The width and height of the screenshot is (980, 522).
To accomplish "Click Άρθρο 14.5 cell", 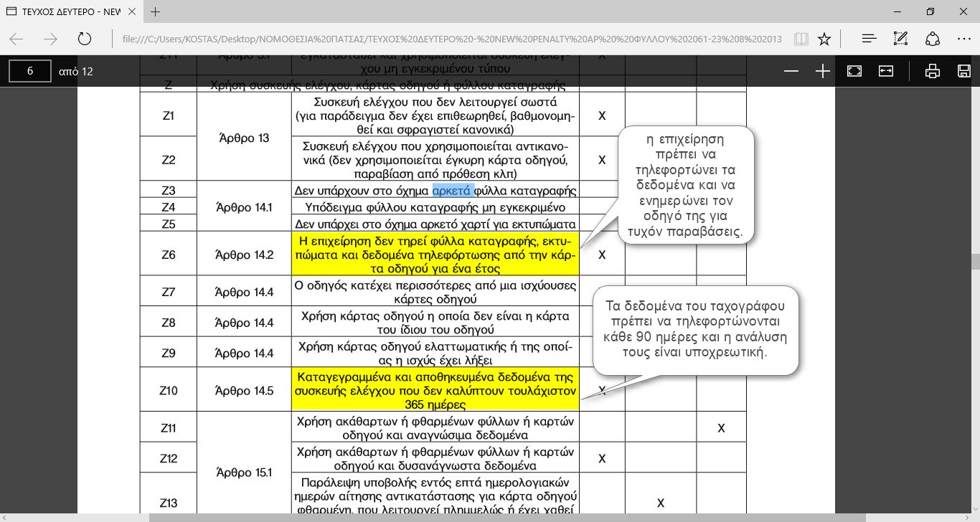I will (x=244, y=390).
